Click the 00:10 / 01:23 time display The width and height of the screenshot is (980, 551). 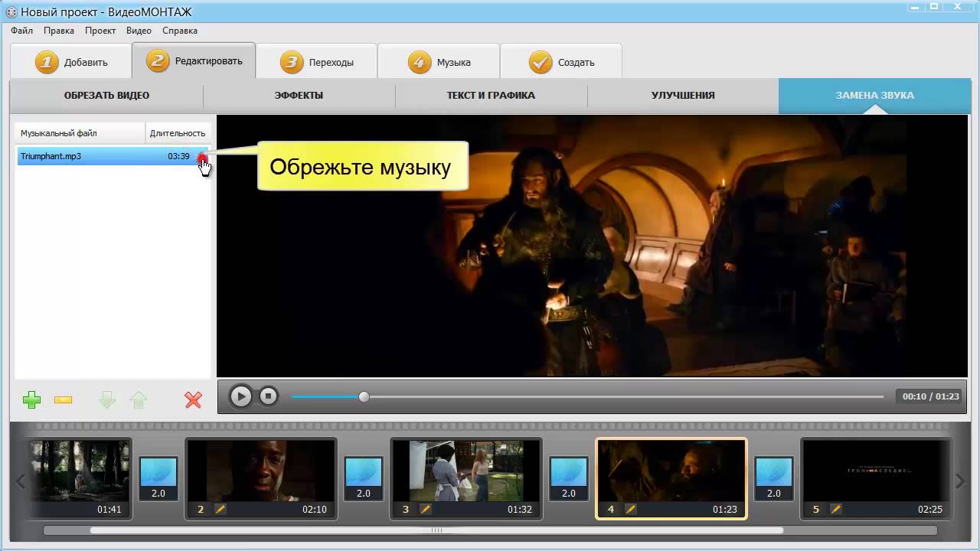(930, 396)
